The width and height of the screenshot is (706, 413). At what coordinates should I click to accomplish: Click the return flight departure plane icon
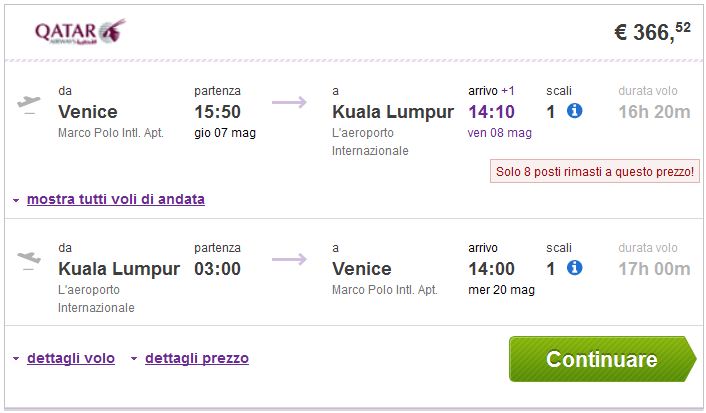(x=30, y=260)
